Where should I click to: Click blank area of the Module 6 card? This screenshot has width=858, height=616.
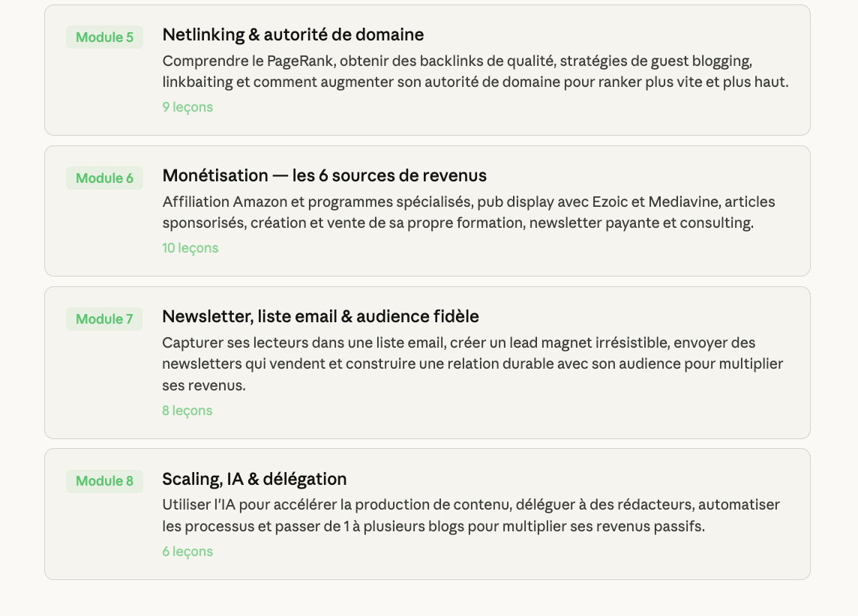coord(525,253)
